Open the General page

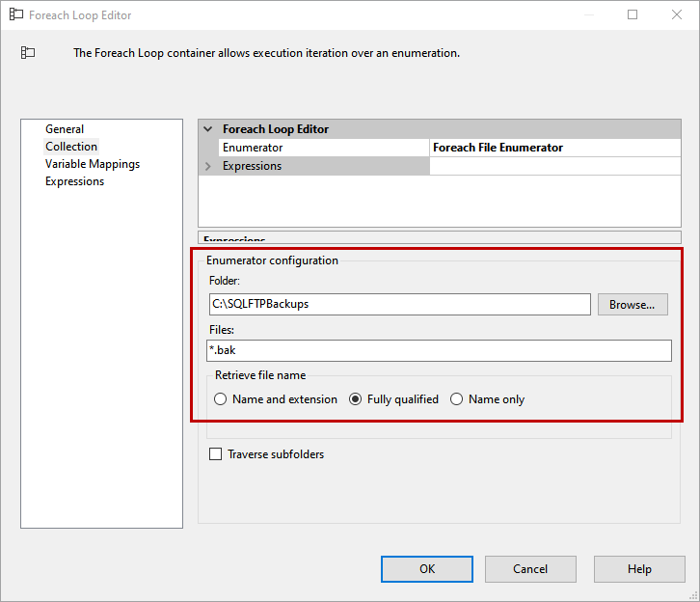65,129
